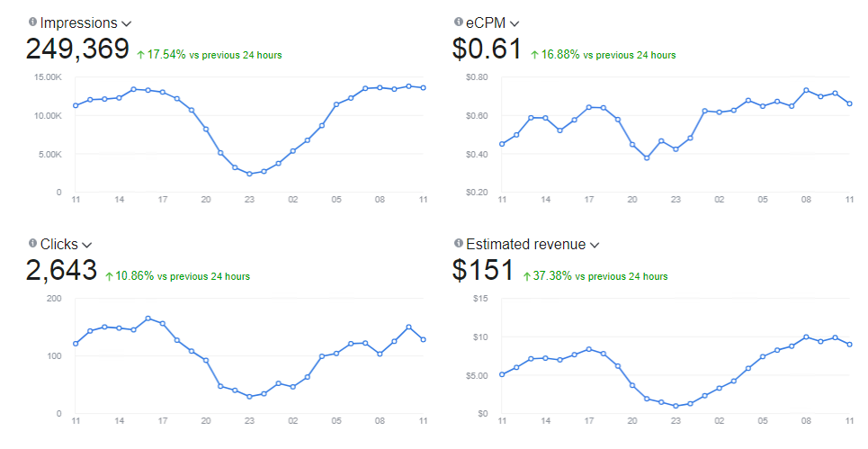Open the Impressions metric dropdown
The width and height of the screenshot is (868, 449).
click(126, 23)
